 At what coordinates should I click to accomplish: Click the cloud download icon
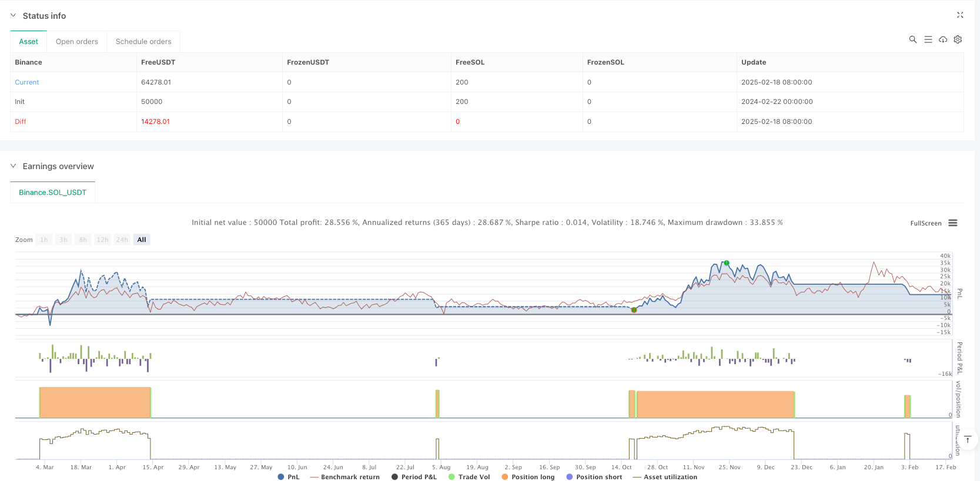click(943, 39)
